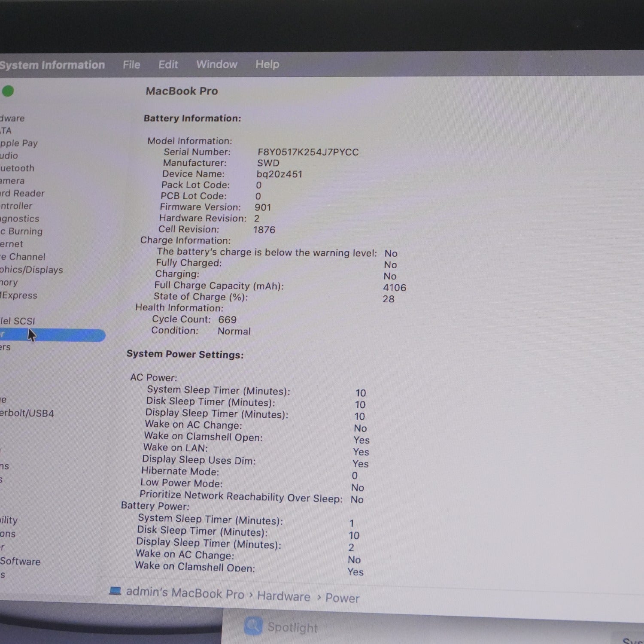This screenshot has width=644, height=644.
Task: Click the PCB Lot Code label
Action: 193,196
